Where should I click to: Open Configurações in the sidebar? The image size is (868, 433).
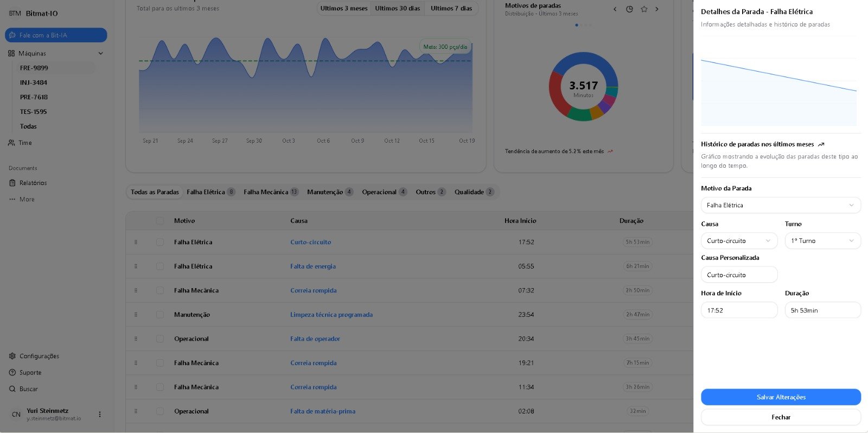tap(39, 356)
